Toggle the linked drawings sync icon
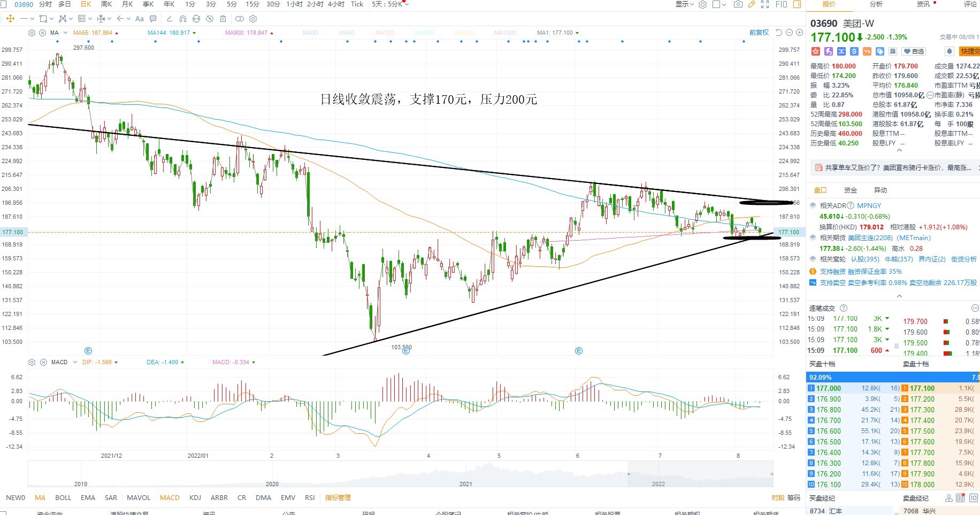 pyautogui.click(x=239, y=19)
